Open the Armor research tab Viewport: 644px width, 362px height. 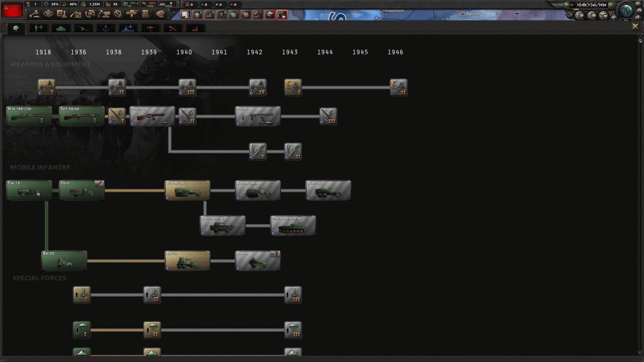(61, 28)
